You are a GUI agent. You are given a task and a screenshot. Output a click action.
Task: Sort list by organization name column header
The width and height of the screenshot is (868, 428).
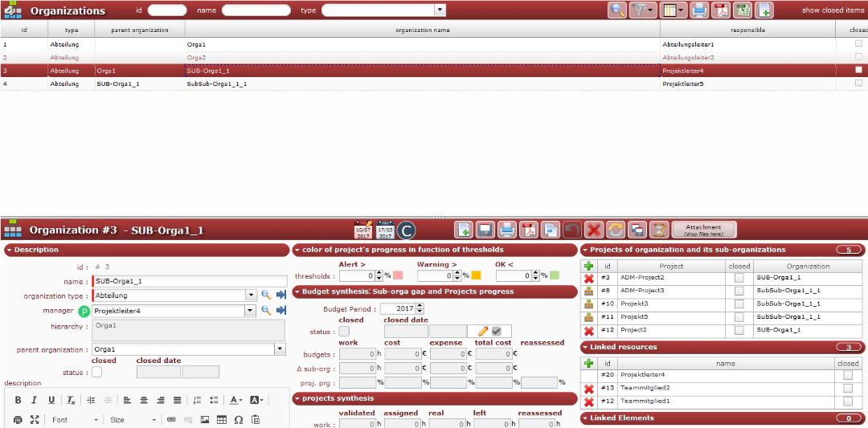click(422, 31)
